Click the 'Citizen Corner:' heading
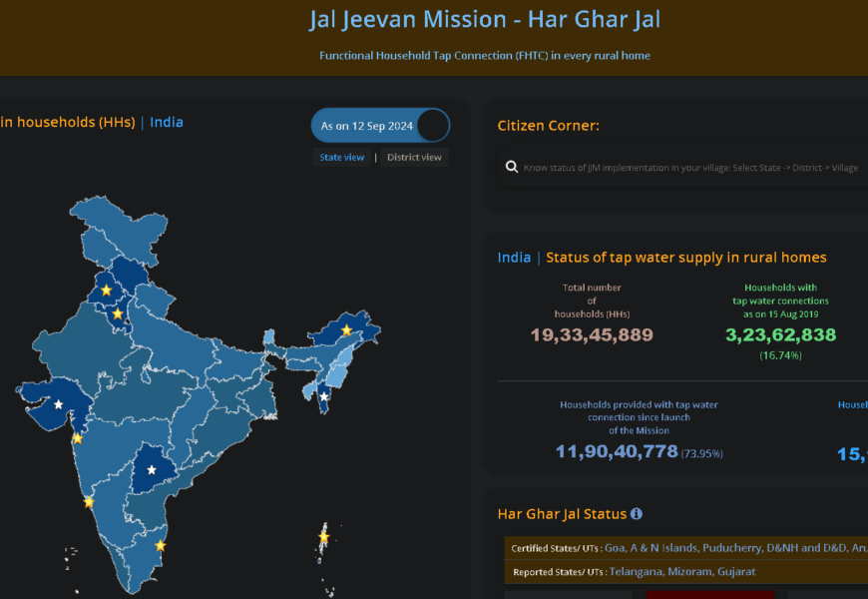The image size is (868, 599). (548, 126)
